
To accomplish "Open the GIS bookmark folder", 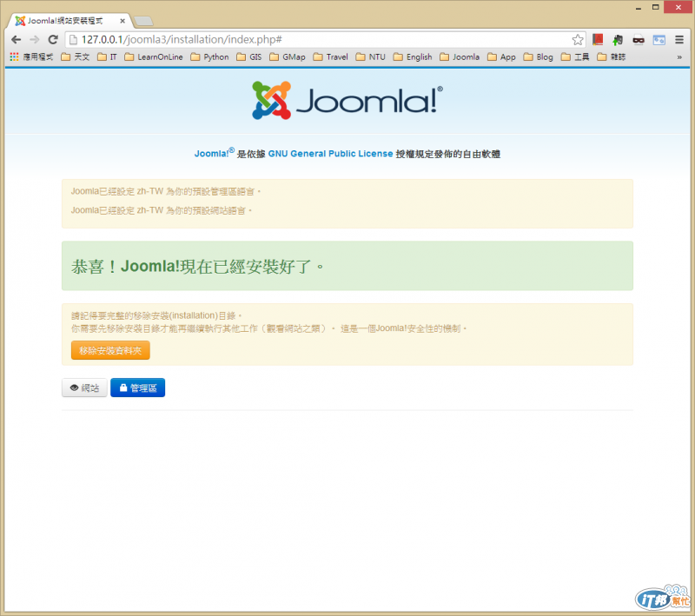I will [249, 56].
